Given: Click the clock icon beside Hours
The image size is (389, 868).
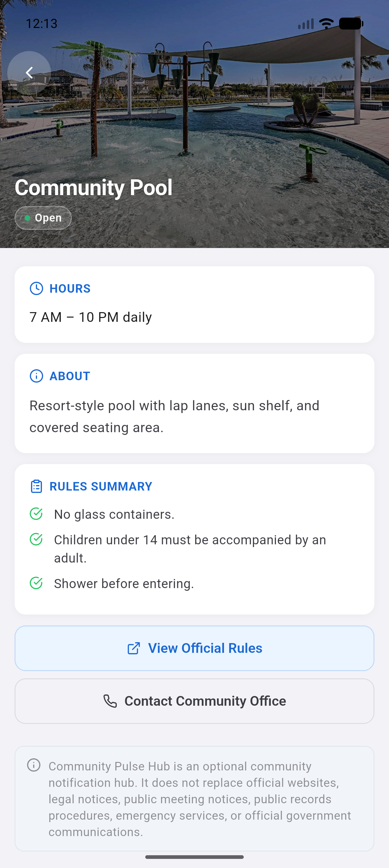Looking at the screenshot, I should pyautogui.click(x=36, y=288).
